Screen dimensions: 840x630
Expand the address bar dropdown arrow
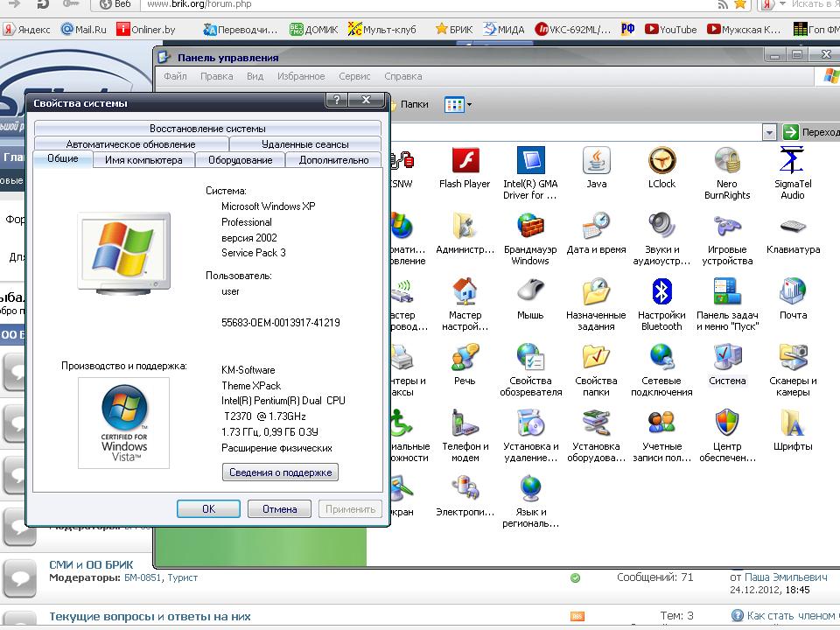[769, 132]
